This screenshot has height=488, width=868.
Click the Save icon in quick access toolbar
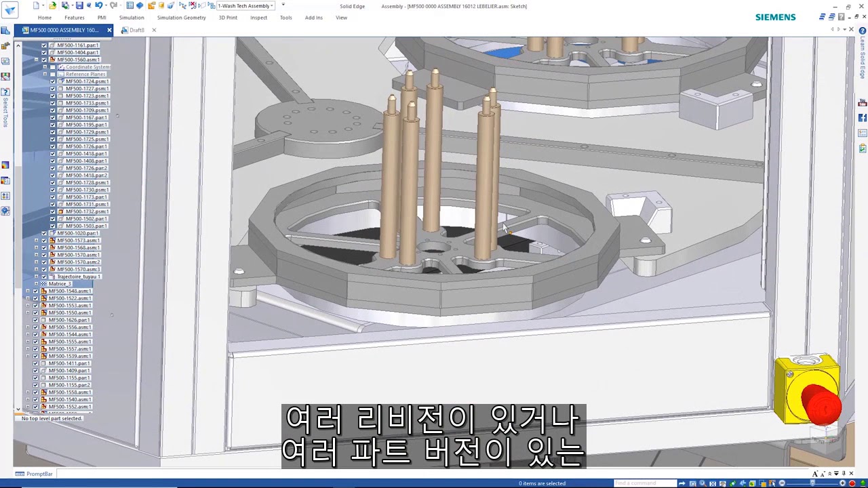79,5
